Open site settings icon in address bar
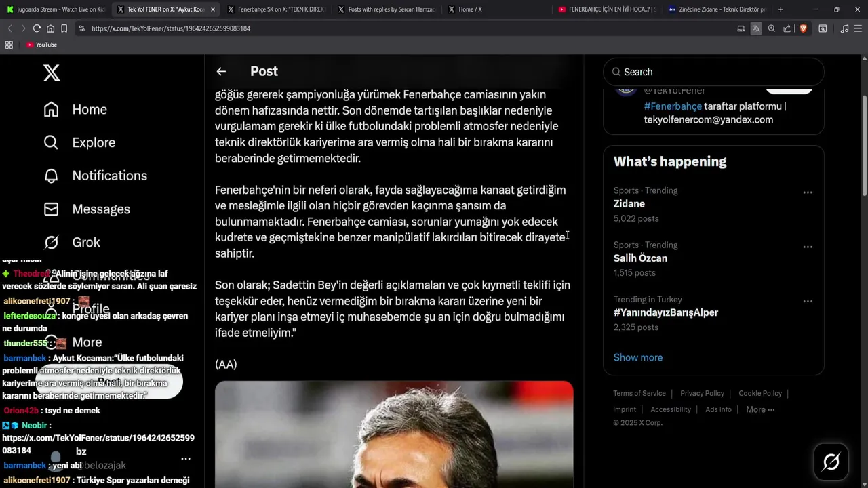 click(81, 28)
